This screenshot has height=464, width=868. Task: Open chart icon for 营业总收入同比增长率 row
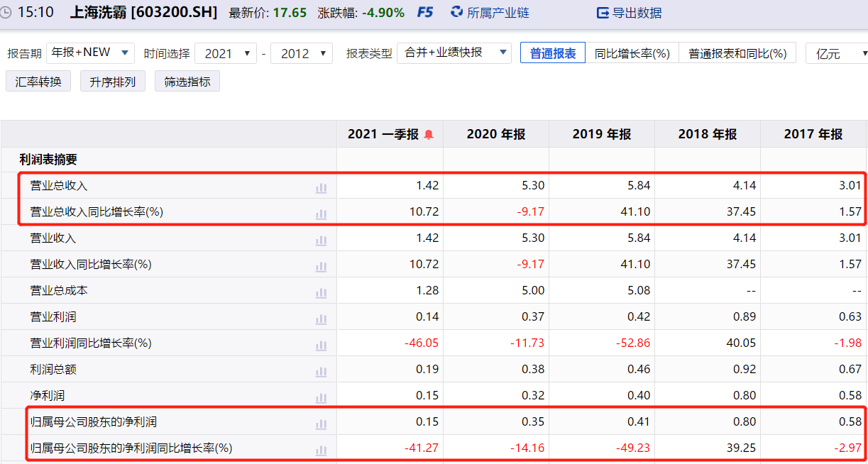[x=321, y=214]
